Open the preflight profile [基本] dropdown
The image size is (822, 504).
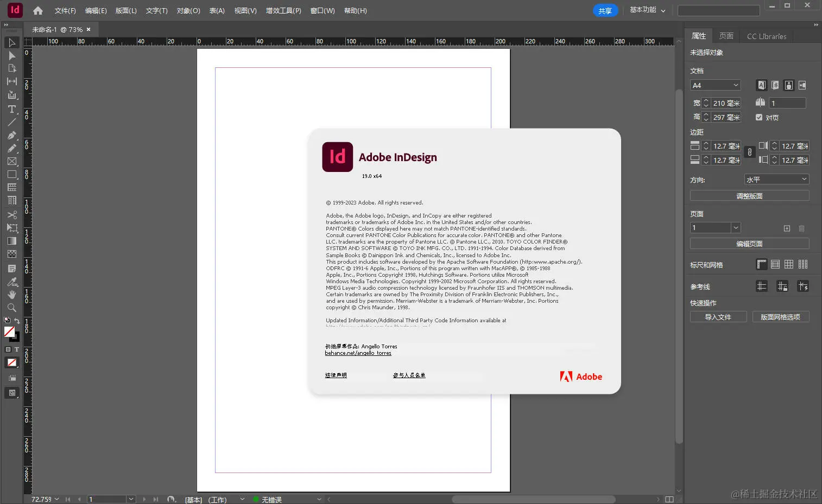242,499
